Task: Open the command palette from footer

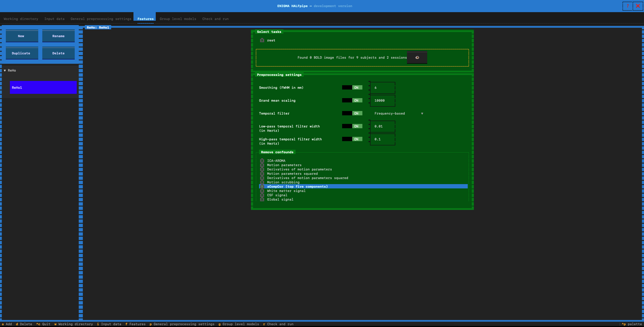Action: (x=632, y=324)
